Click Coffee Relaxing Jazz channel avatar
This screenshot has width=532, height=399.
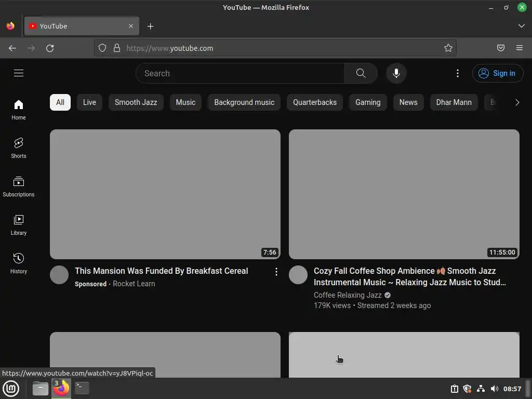coord(298,275)
